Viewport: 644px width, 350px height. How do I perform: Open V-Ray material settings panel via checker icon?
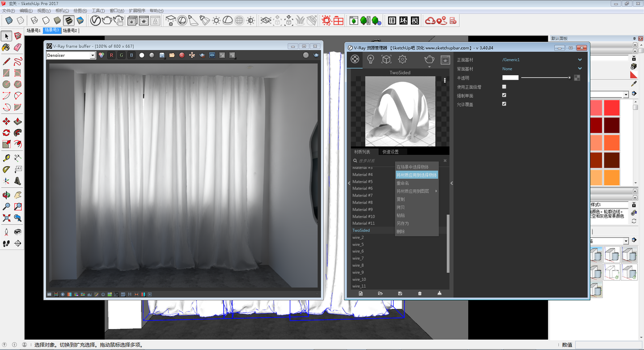point(355,59)
